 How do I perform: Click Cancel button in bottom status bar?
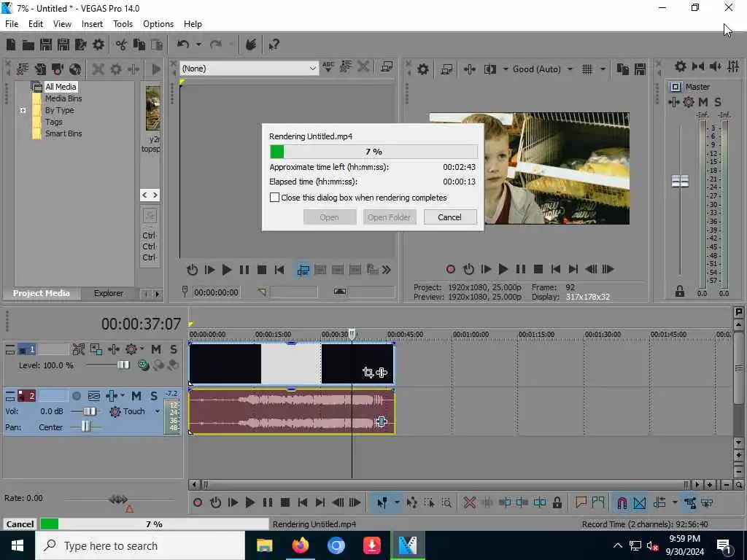[x=20, y=524]
